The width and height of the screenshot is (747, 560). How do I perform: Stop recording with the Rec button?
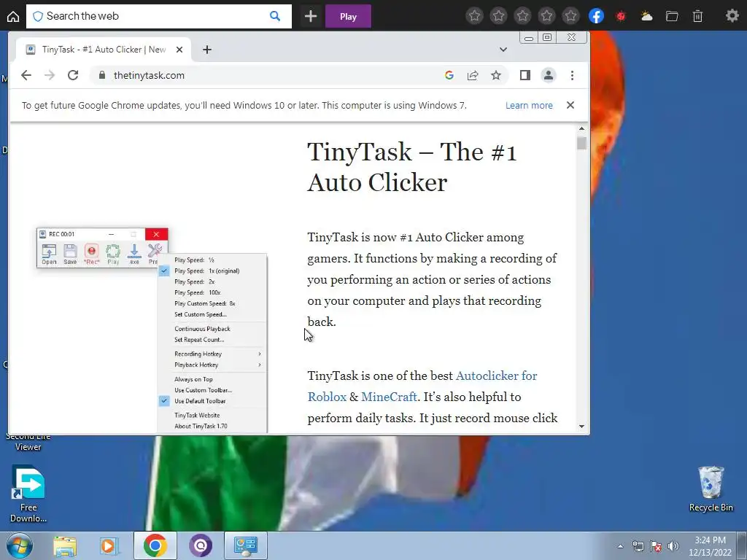click(x=91, y=254)
